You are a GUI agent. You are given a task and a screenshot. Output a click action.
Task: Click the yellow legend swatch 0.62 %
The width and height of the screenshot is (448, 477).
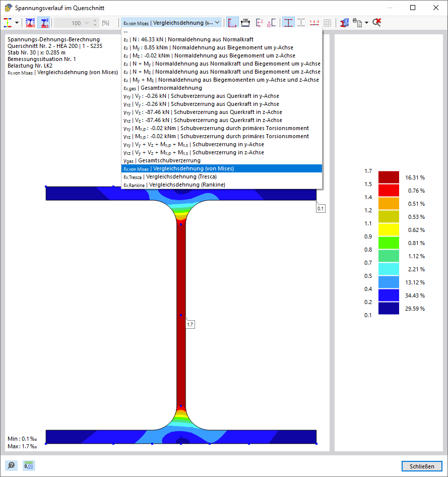pyautogui.click(x=389, y=230)
